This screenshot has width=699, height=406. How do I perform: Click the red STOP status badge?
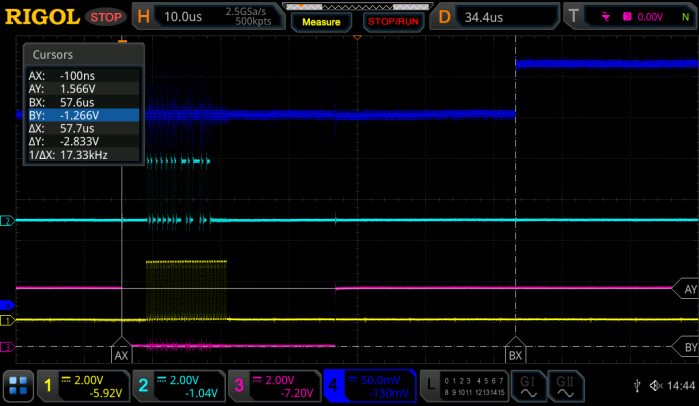pyautogui.click(x=106, y=17)
